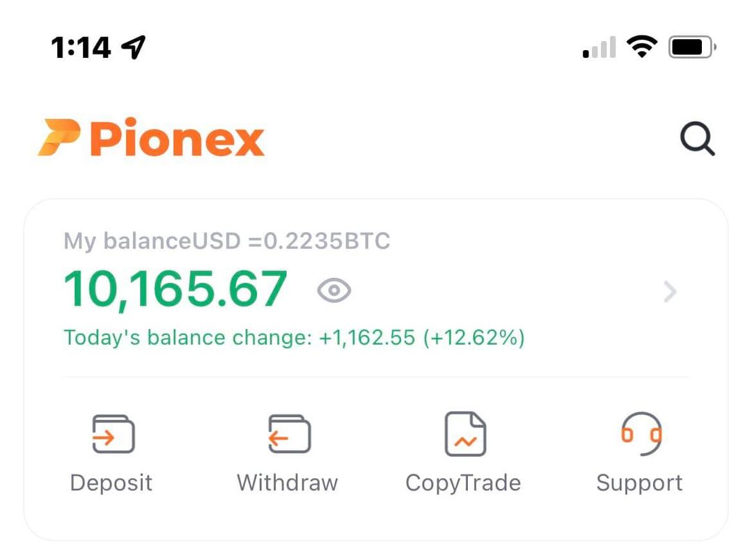The width and height of the screenshot is (752, 560).
Task: Expand balance details with right chevron
Action: (x=670, y=292)
